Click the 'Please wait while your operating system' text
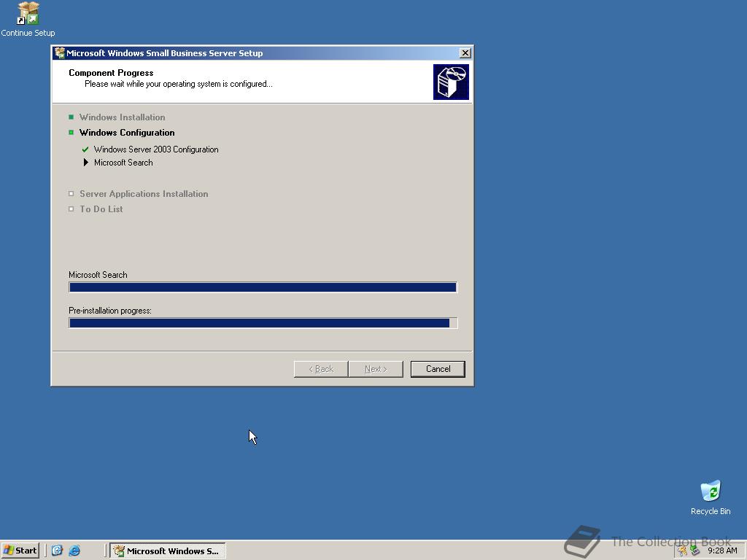Image resolution: width=747 pixels, height=560 pixels. (179, 84)
